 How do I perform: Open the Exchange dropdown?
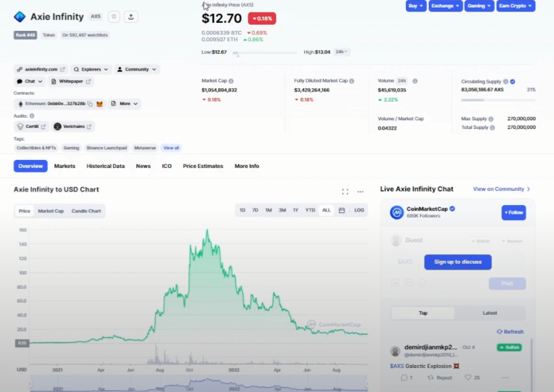pos(446,5)
